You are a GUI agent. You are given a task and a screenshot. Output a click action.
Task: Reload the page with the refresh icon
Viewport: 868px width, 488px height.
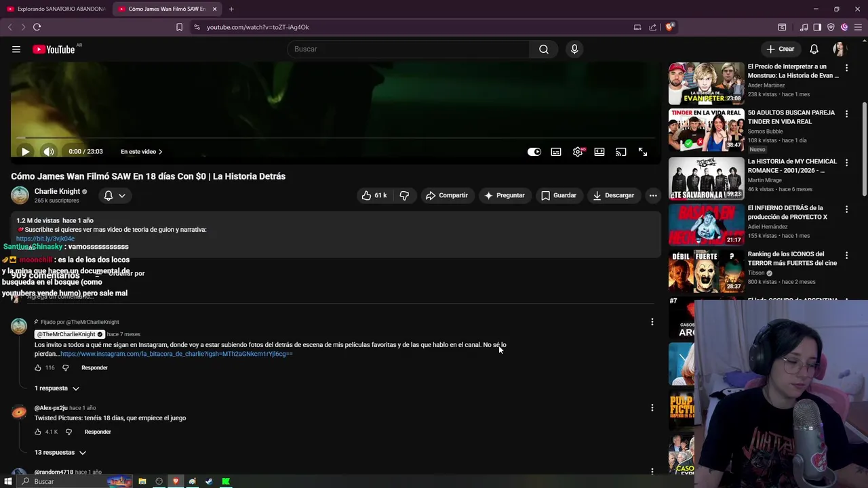click(37, 27)
